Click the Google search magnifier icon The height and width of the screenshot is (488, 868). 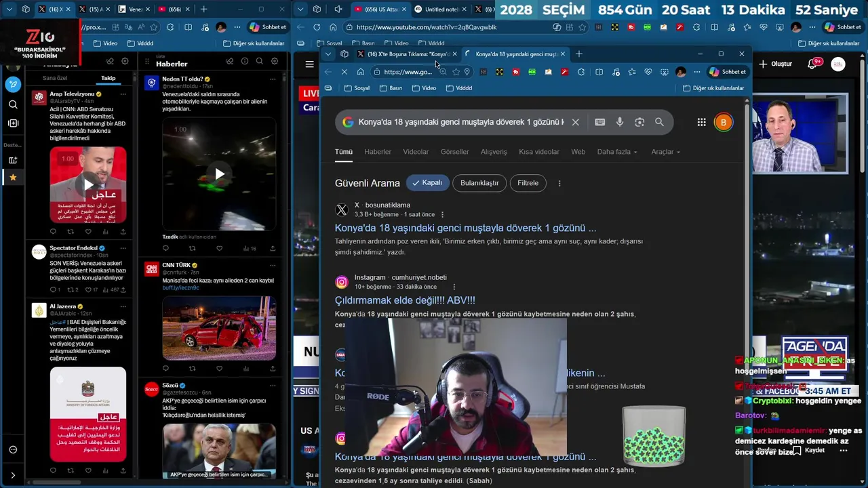[x=659, y=122]
